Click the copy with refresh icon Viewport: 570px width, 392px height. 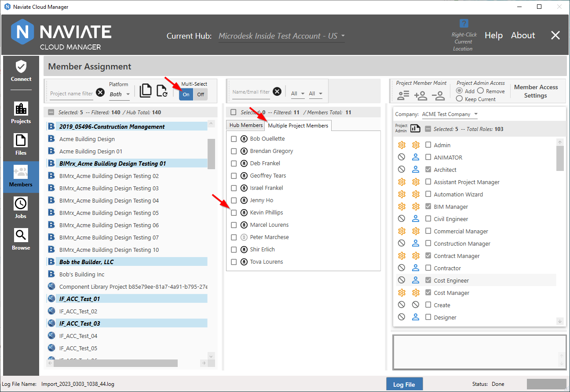[x=162, y=90]
